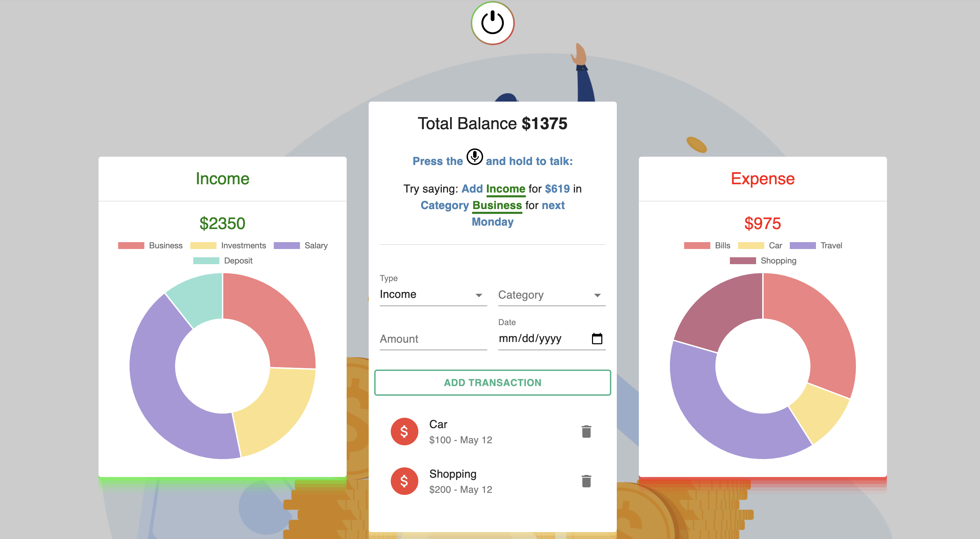Expand the Category dropdown
Image resolution: width=980 pixels, height=539 pixels.
point(552,294)
